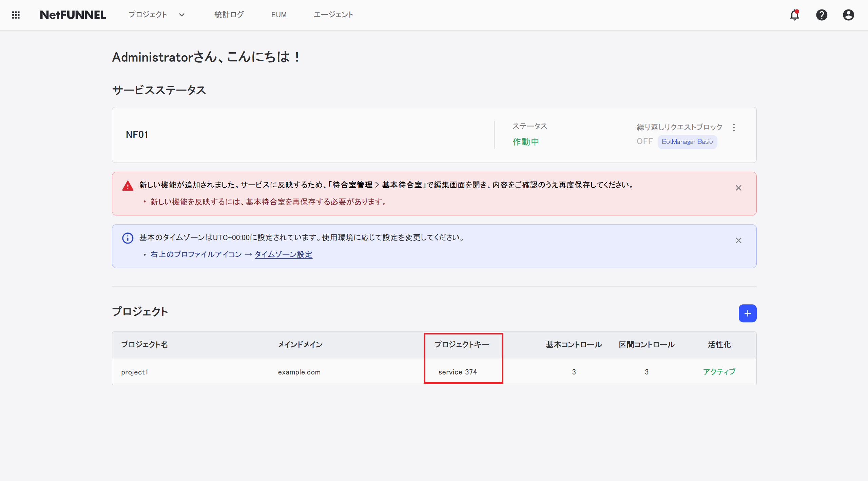868x481 pixels.
Task: Click the BotManager Basic badge
Action: pyautogui.click(x=687, y=142)
